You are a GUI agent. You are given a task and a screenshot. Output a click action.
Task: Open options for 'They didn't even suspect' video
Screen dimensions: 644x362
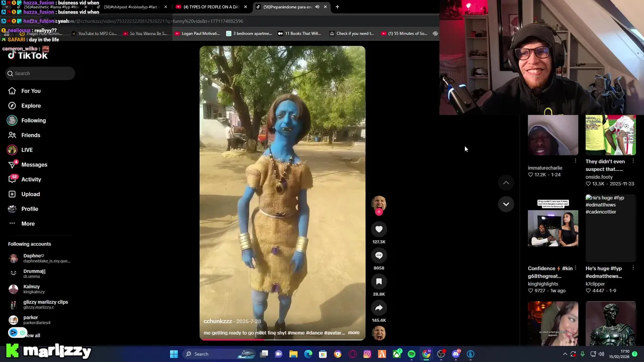[x=633, y=161]
